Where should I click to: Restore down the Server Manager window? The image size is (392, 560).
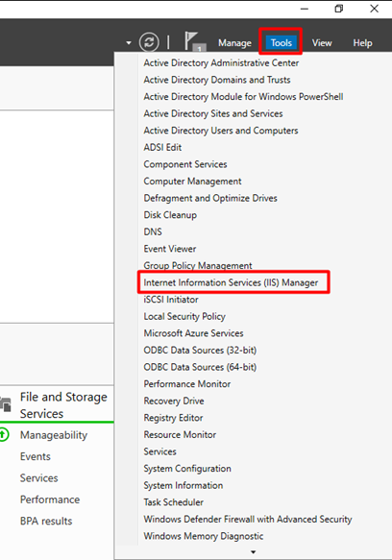pyautogui.click(x=339, y=9)
